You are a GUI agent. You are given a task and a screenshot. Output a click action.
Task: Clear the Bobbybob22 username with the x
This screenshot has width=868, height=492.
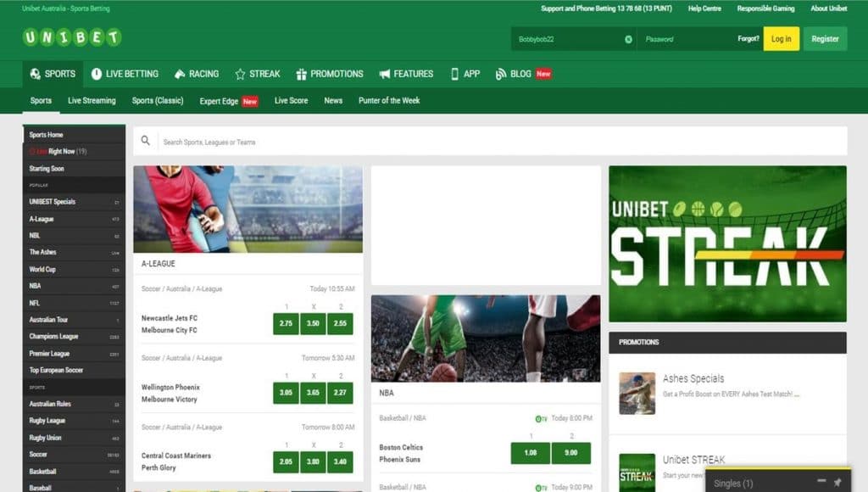tap(627, 39)
